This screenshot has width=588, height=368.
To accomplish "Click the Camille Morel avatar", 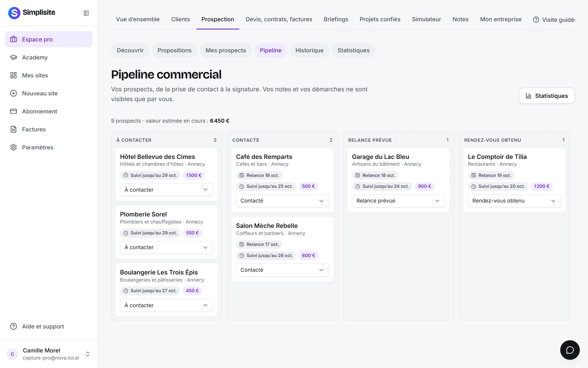I will [x=12, y=354].
